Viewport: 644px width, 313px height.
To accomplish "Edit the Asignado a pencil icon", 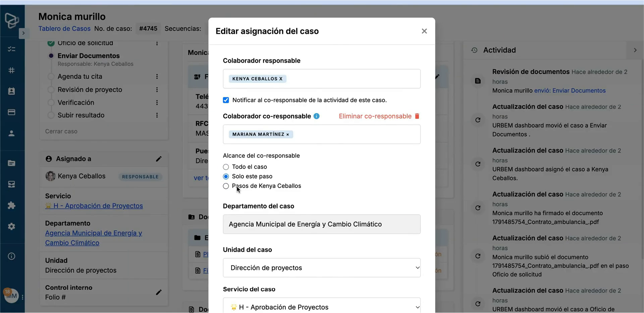I will [159, 159].
